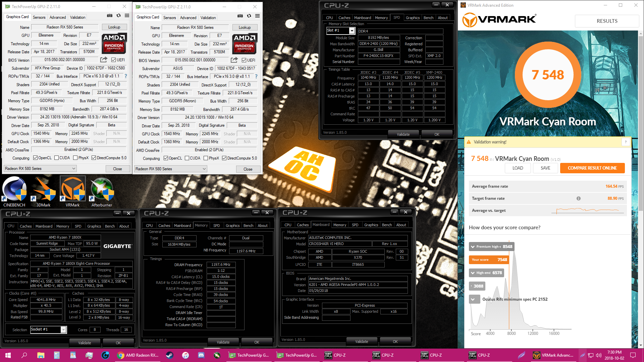This screenshot has width=644, height=362.
Task: Click refresh icon in left GPU-Z window
Action: (x=118, y=15)
